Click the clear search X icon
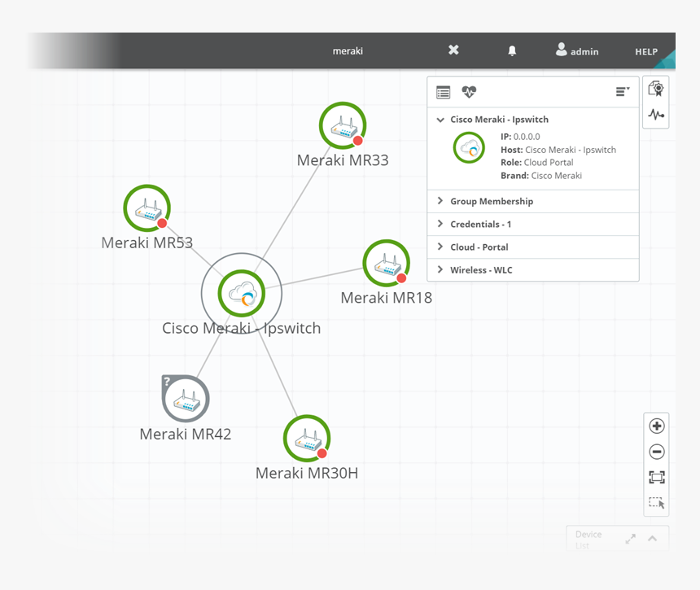The image size is (700, 590). tap(453, 50)
